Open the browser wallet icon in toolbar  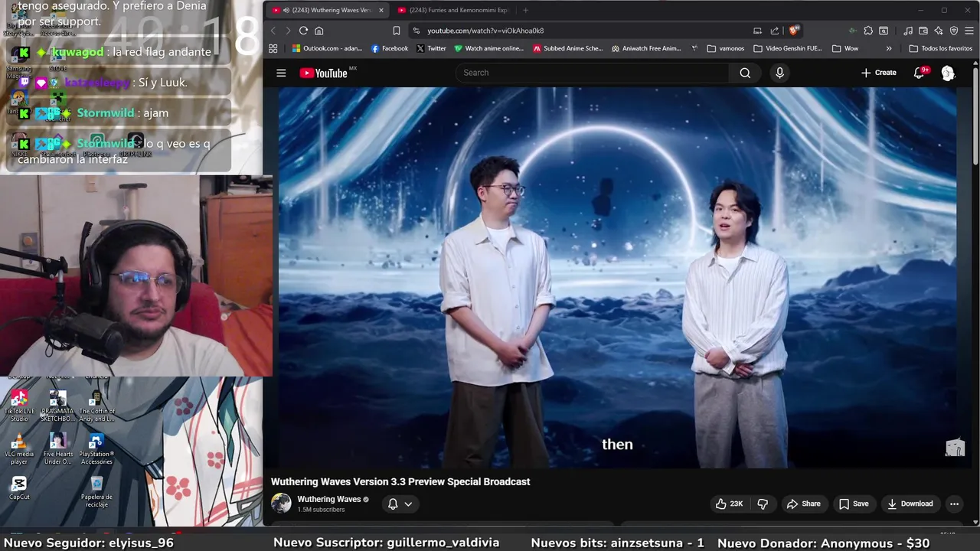[923, 31]
